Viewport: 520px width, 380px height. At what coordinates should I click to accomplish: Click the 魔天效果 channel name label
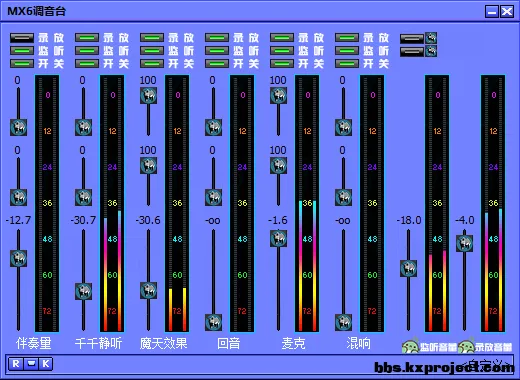[163, 343]
